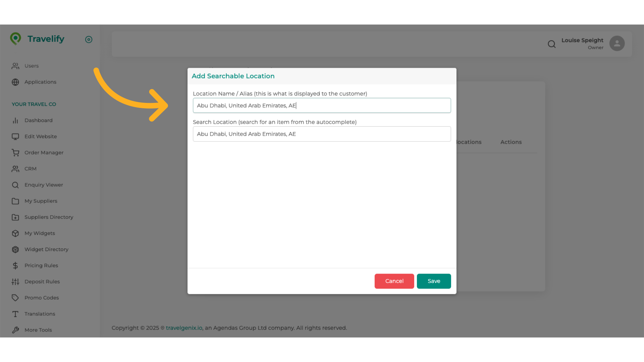This screenshot has height=362, width=644.
Task: Select the Applications globe icon
Action: pyautogui.click(x=15, y=82)
